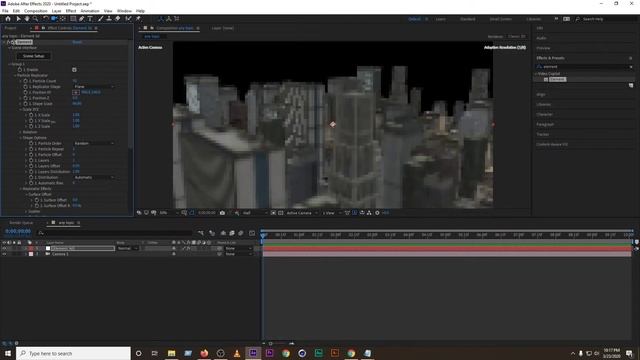Open the viewer resolution dropdown showing Half
The width and height of the screenshot is (640, 360).
click(255, 213)
